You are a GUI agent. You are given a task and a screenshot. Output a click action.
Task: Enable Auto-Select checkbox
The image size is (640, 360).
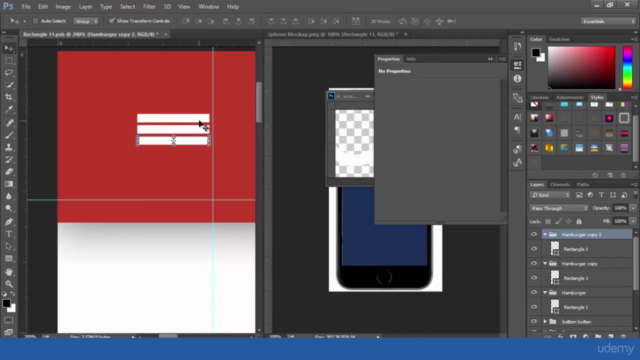(x=36, y=21)
